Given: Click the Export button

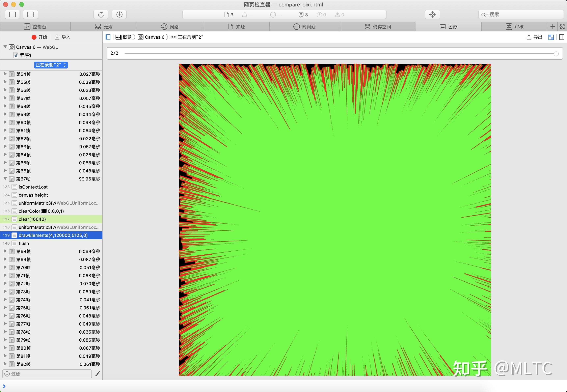Looking at the screenshot, I should (x=534, y=37).
